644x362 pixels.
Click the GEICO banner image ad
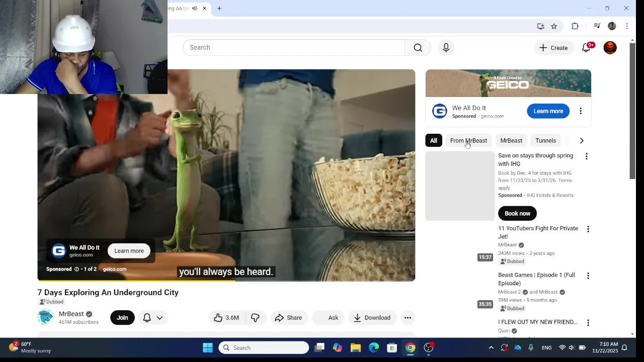click(508, 83)
